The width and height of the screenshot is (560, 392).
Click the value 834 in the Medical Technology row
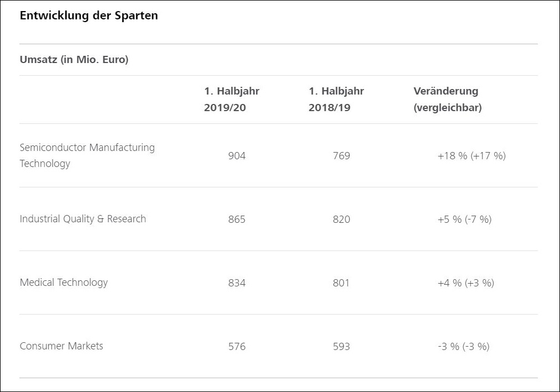pyautogui.click(x=237, y=283)
